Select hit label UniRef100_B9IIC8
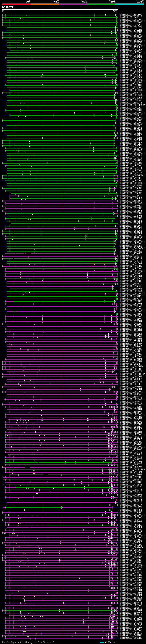 (131, 301)
